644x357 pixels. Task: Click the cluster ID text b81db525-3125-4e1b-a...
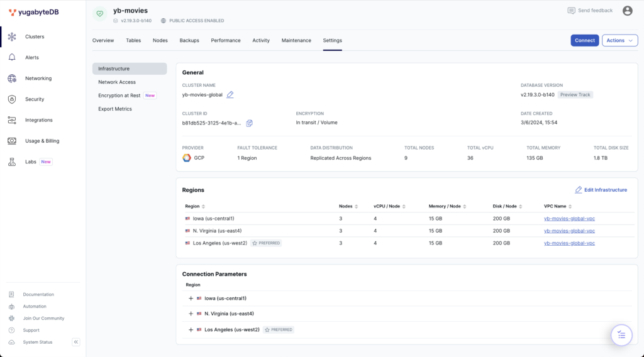tap(211, 123)
